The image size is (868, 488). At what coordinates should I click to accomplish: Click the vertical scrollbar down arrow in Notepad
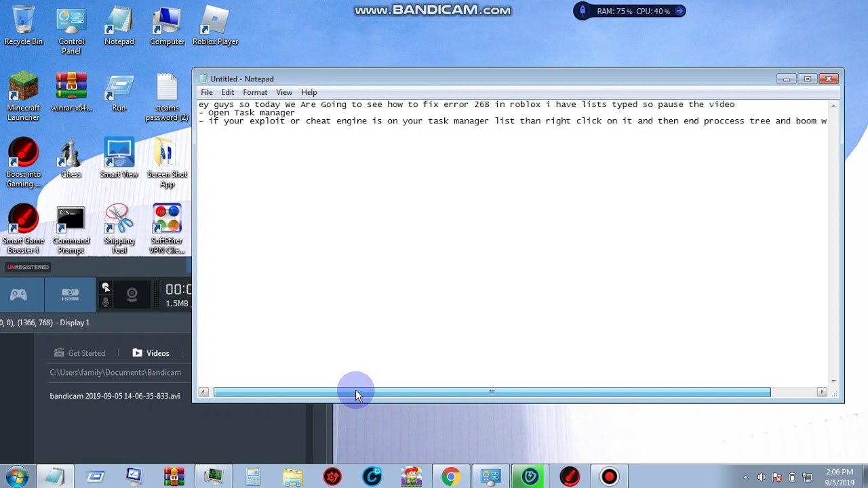(x=834, y=381)
